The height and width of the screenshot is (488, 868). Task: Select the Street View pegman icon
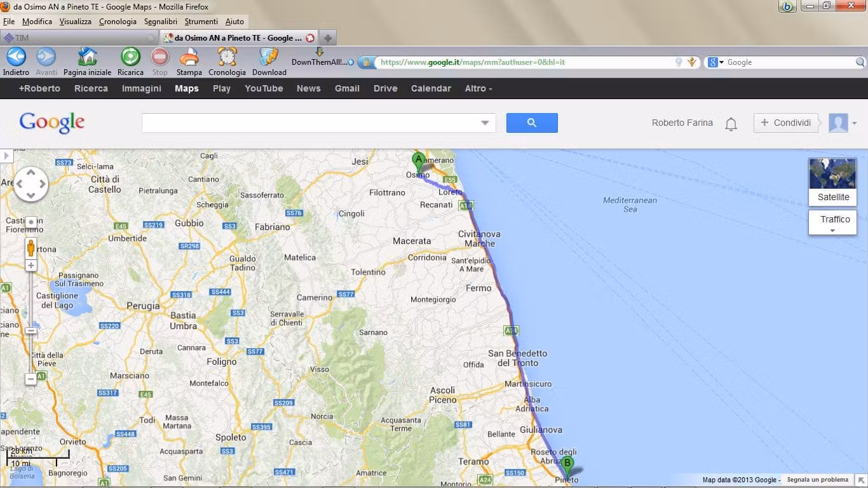pos(31,248)
